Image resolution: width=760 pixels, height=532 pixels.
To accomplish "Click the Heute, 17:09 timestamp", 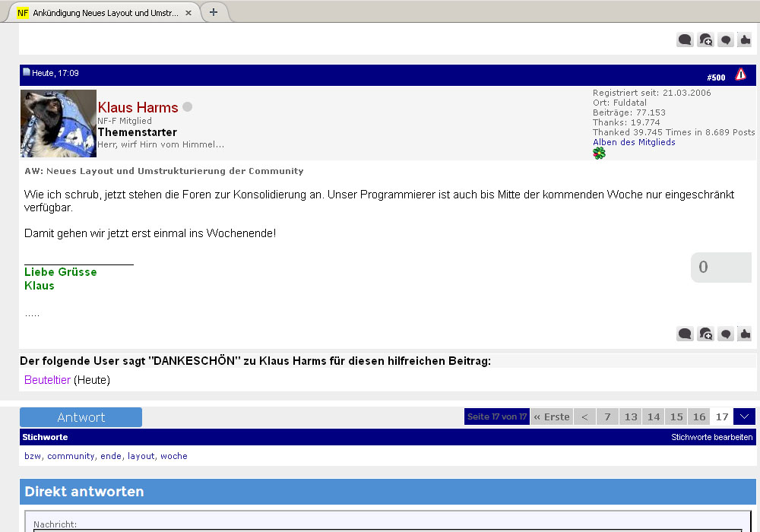I will [55, 73].
